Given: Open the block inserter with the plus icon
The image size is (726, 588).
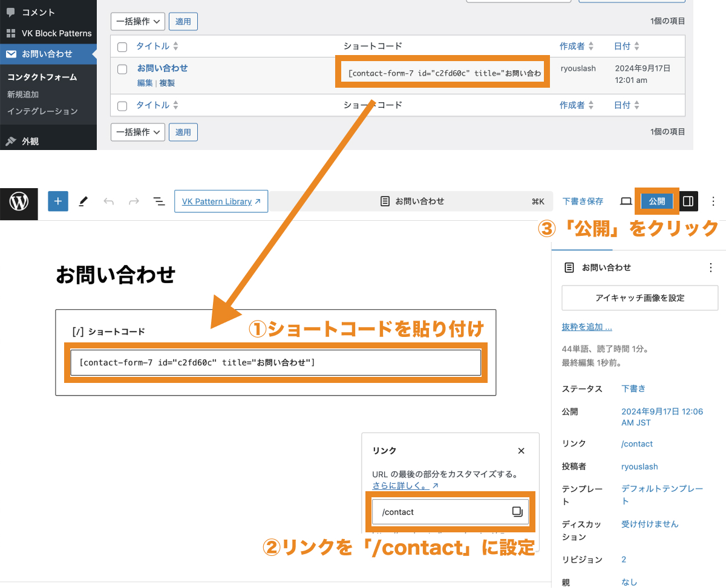Looking at the screenshot, I should (57, 201).
